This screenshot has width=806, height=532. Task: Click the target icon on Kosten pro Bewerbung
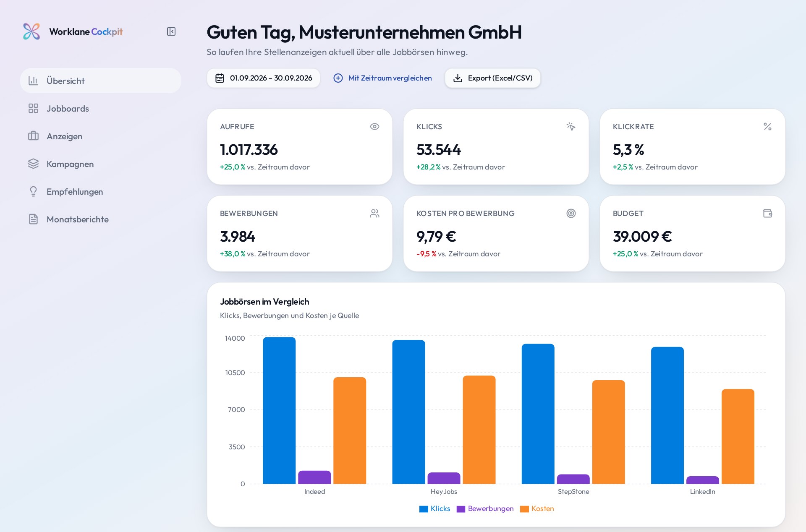(x=571, y=213)
